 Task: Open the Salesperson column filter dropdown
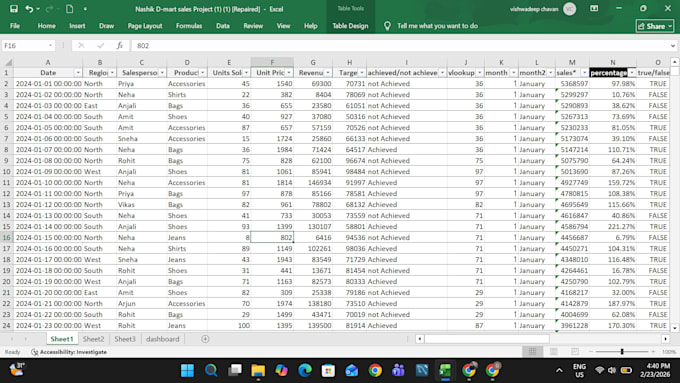click(162, 72)
